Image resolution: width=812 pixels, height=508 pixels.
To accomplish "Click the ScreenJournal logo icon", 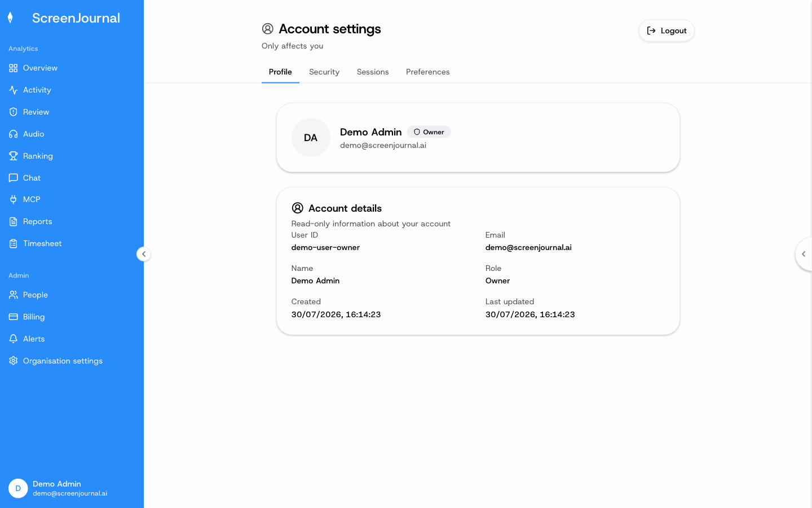I will tap(10, 18).
